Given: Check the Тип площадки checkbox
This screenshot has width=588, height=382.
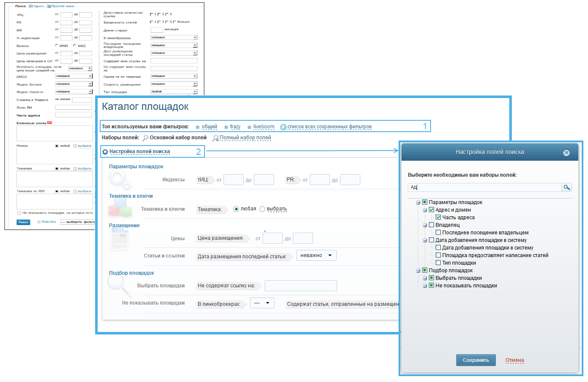Looking at the screenshot, I should [x=438, y=263].
